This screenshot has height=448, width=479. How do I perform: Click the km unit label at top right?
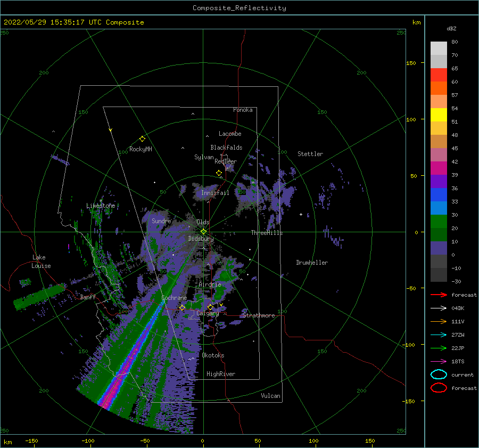(x=416, y=22)
